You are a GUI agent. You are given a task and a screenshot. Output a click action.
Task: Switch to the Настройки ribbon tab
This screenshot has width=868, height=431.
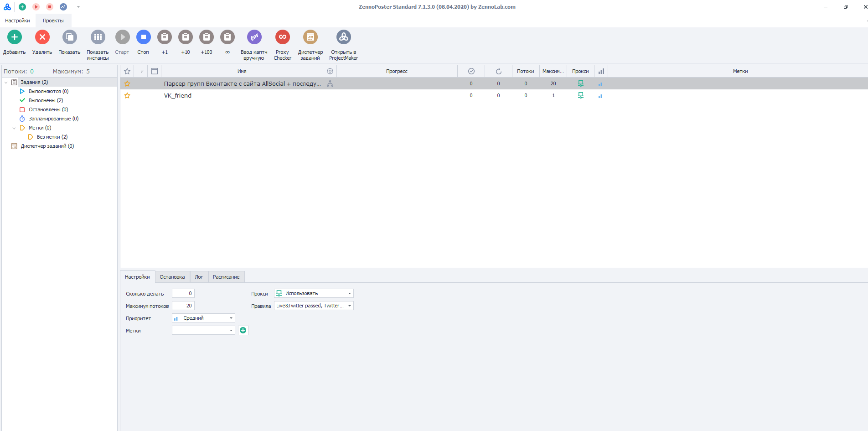17,21
